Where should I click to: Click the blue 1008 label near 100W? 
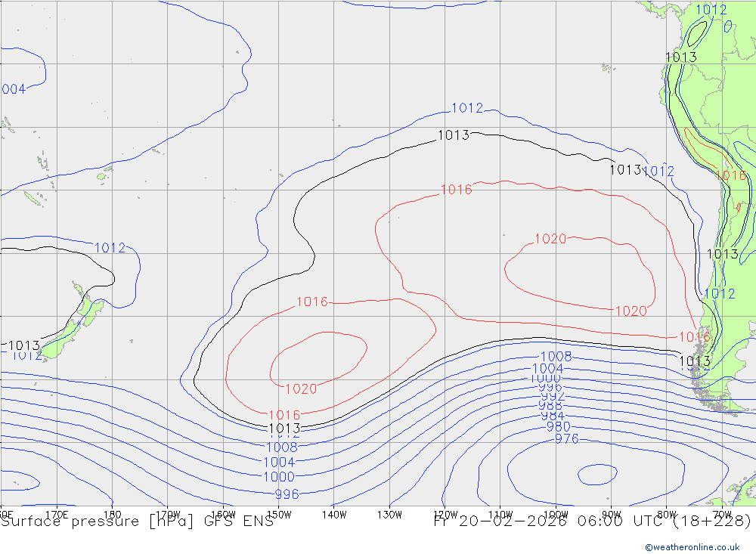(556, 356)
